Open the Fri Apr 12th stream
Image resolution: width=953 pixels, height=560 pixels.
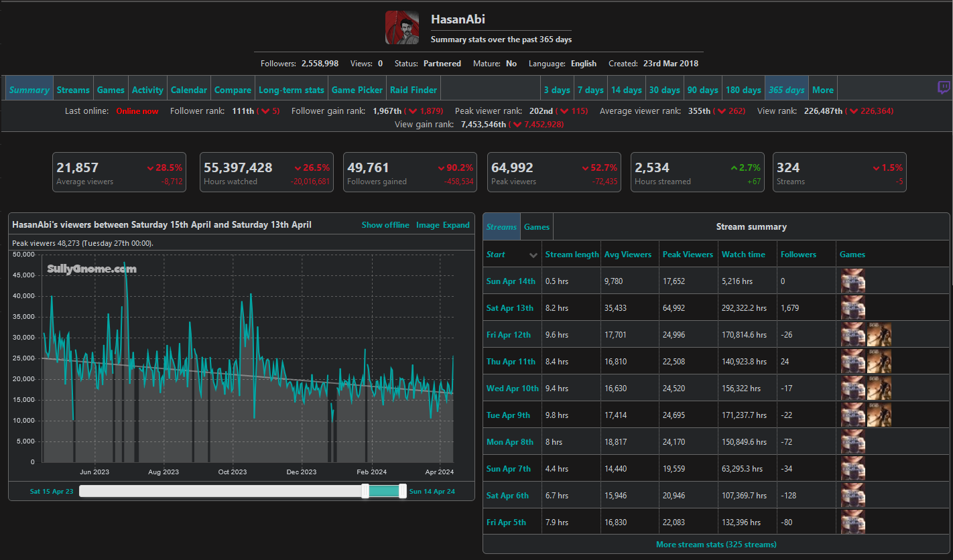(509, 335)
